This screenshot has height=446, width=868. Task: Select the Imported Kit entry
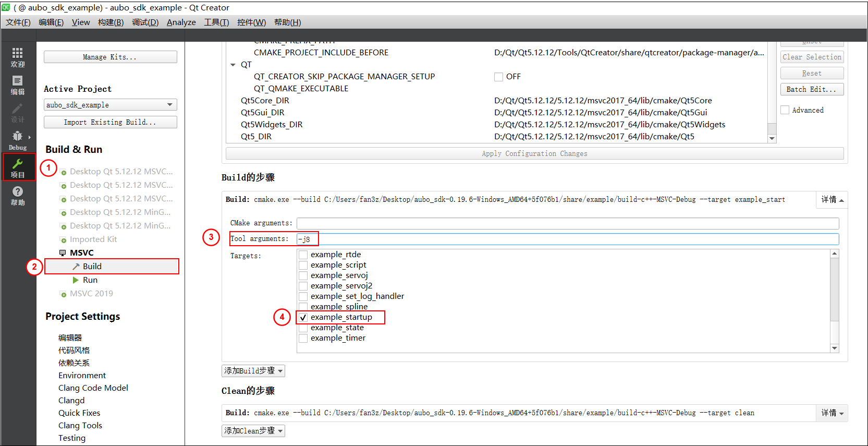click(93, 239)
